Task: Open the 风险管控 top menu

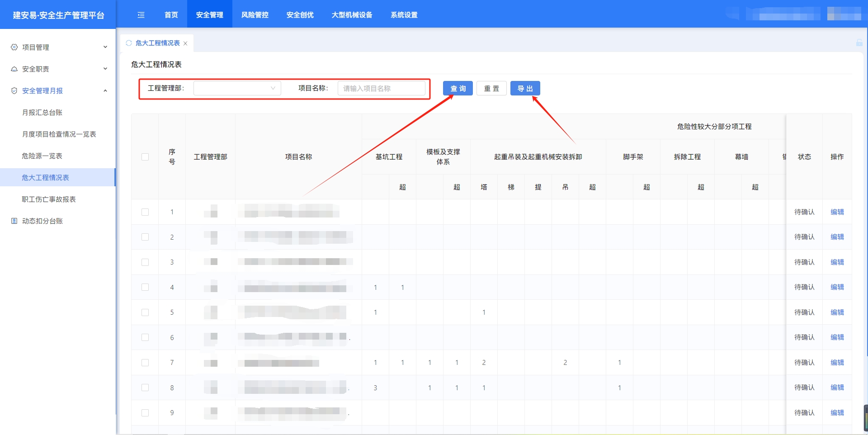Action: pyautogui.click(x=255, y=15)
